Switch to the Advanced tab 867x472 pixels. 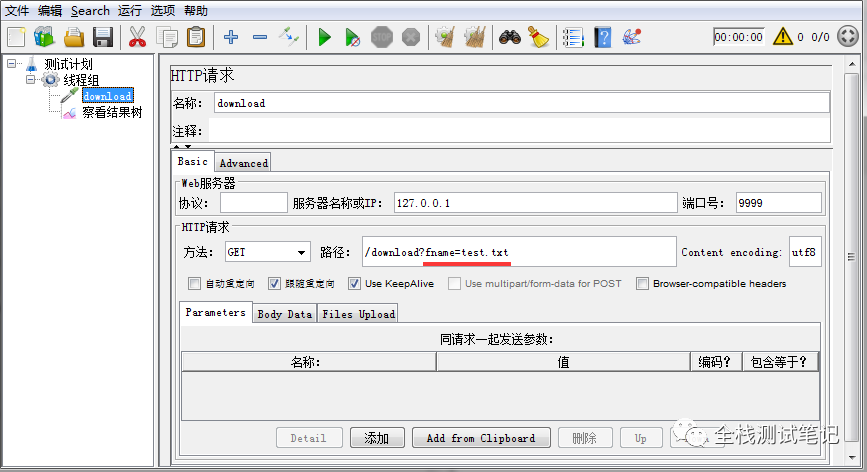[x=243, y=163]
